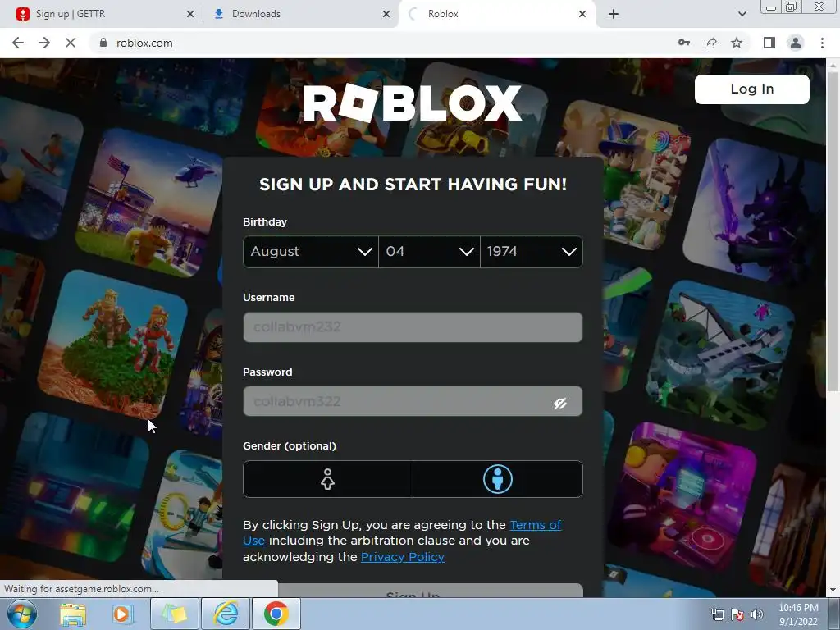Viewport: 840px width, 630px height.
Task: Open the sticky notes taskbar item
Action: point(175,614)
